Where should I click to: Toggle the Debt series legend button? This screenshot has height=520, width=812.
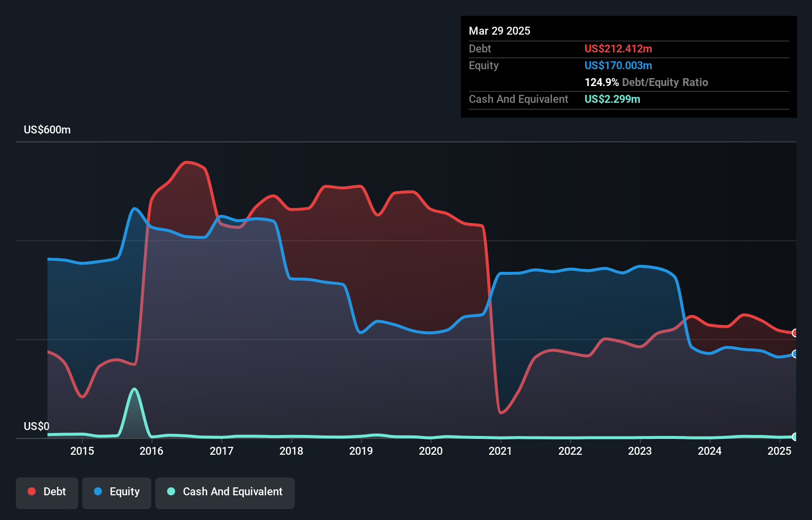pyautogui.click(x=47, y=493)
